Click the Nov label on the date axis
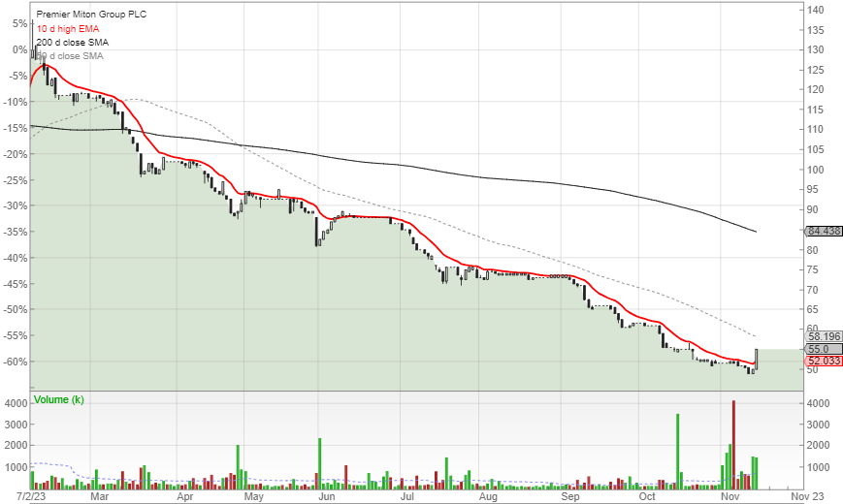 point(730,496)
